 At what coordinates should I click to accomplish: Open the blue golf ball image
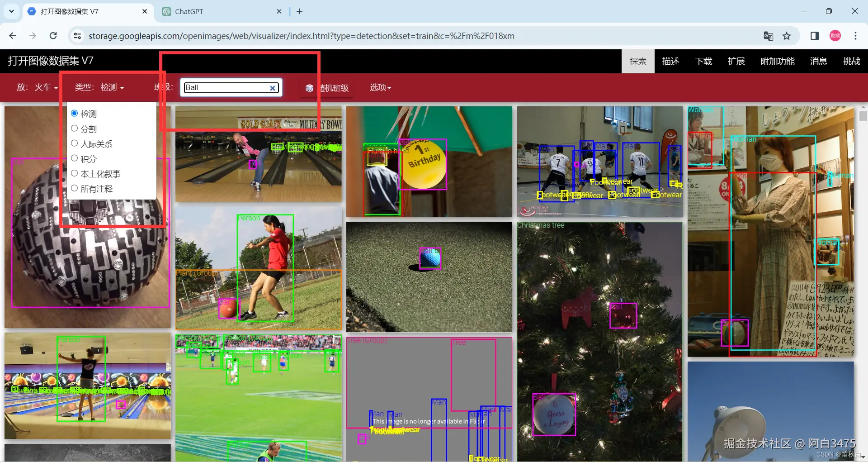429,277
